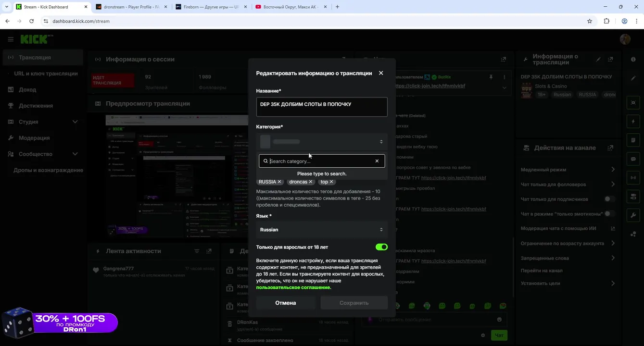The height and width of the screenshot is (346, 644).
Task: Pop out the Лента активности panel
Action: [x=209, y=251]
